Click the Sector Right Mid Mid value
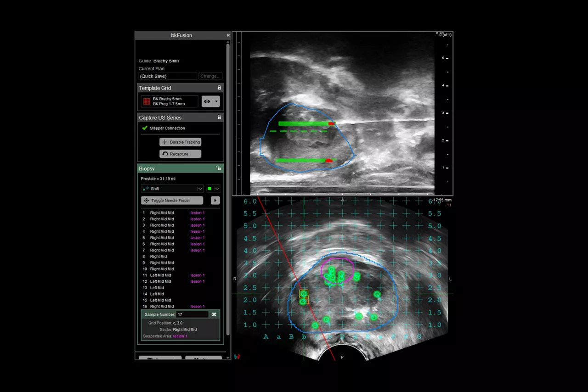The height and width of the screenshot is (392, 588). coord(185,330)
